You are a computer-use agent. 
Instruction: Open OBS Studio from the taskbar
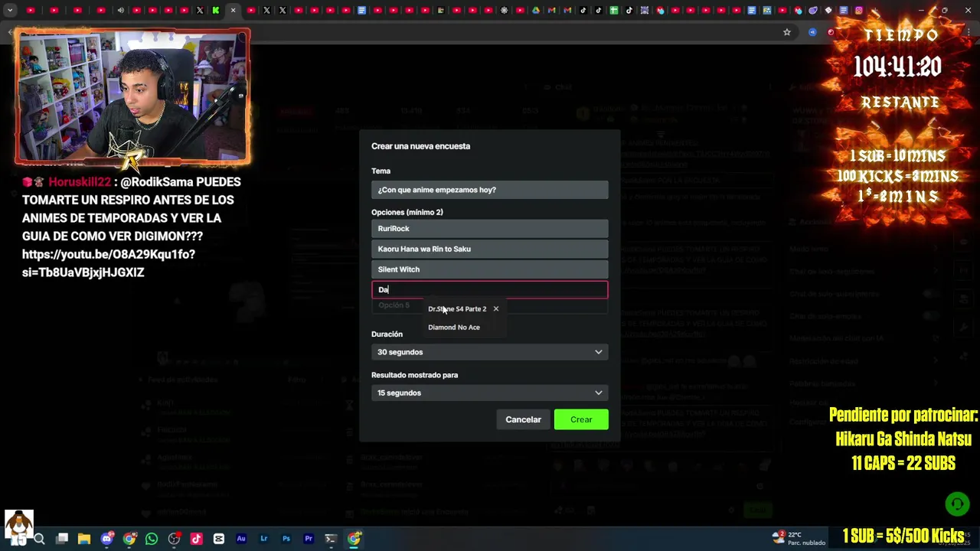(x=174, y=539)
